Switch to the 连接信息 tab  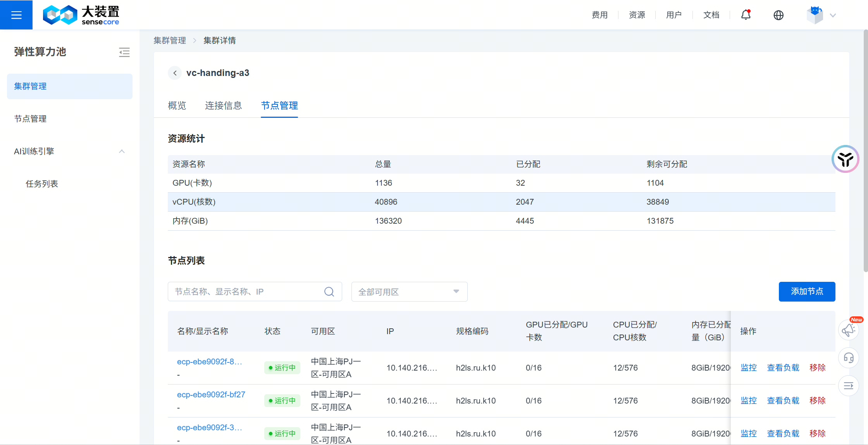pyautogui.click(x=223, y=105)
